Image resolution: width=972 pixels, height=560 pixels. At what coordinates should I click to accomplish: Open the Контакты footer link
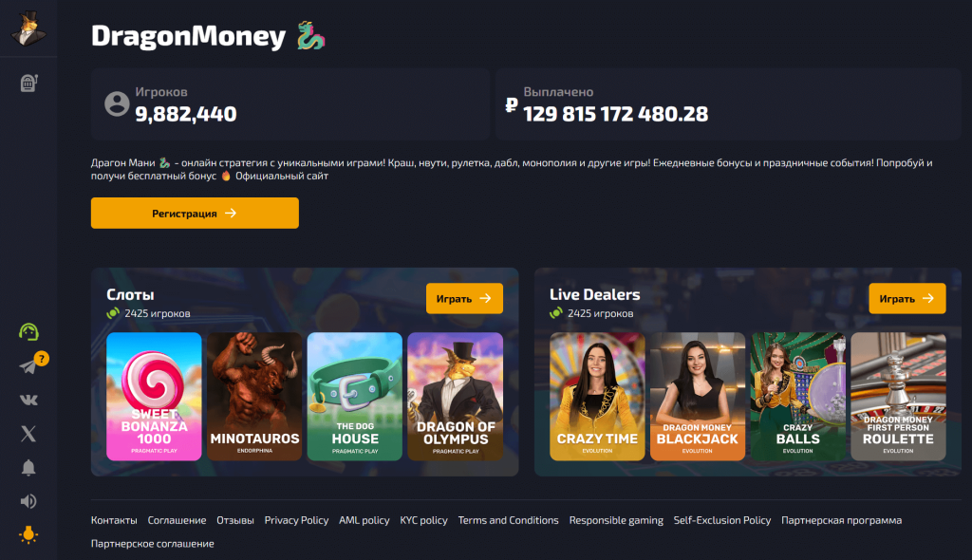click(114, 520)
